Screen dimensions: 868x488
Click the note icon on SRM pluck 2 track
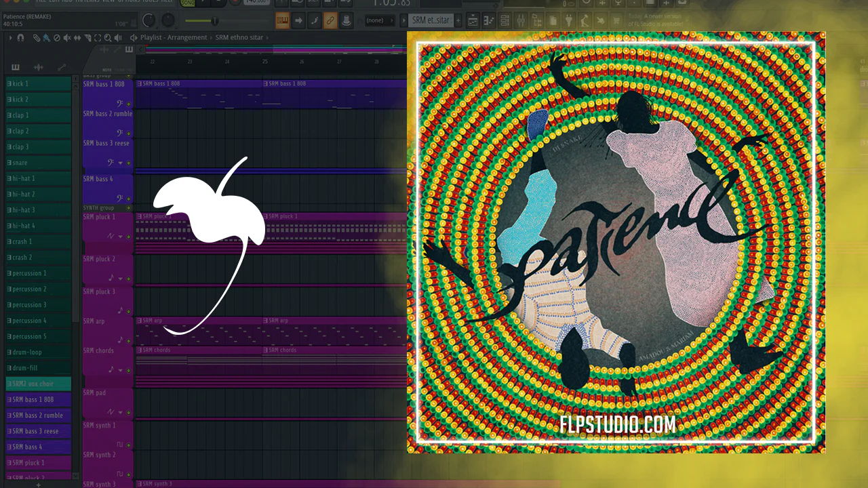[111, 278]
